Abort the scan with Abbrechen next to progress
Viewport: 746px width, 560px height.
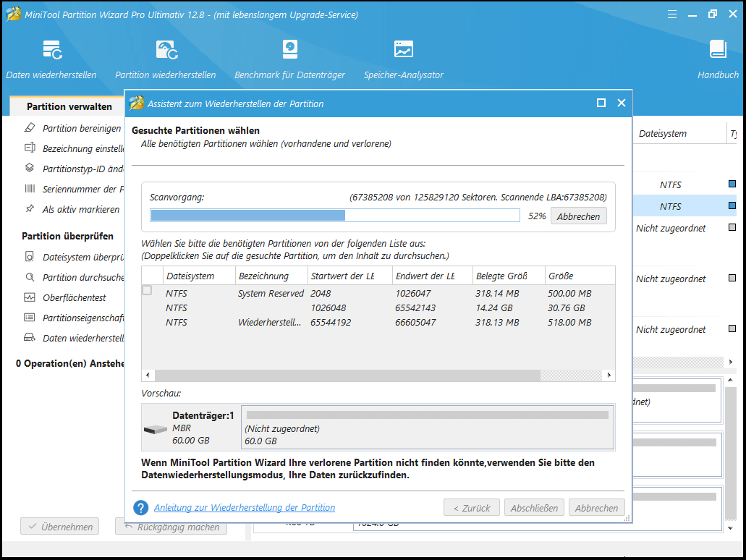pos(579,216)
